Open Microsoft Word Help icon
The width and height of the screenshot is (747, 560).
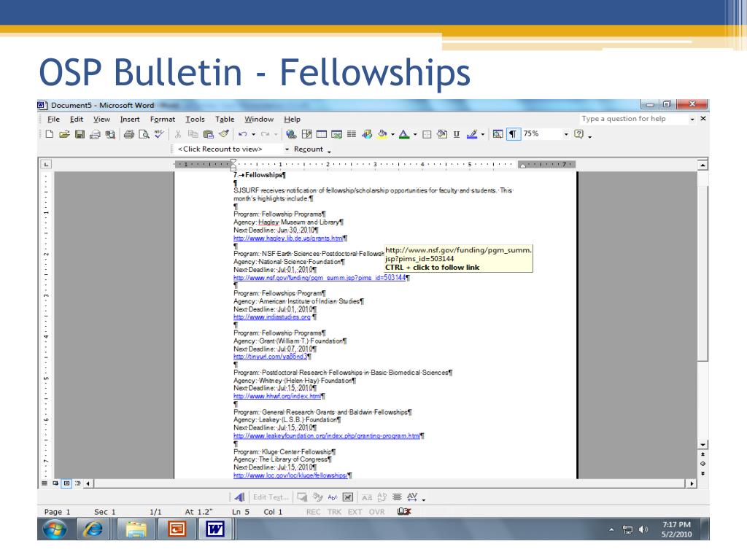coord(578,134)
